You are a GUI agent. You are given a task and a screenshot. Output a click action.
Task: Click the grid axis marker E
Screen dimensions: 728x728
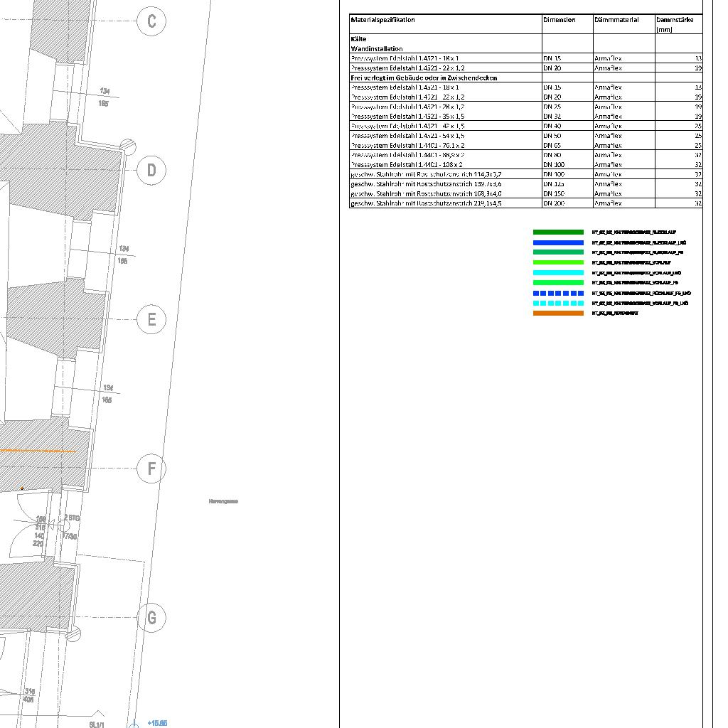click(x=151, y=319)
